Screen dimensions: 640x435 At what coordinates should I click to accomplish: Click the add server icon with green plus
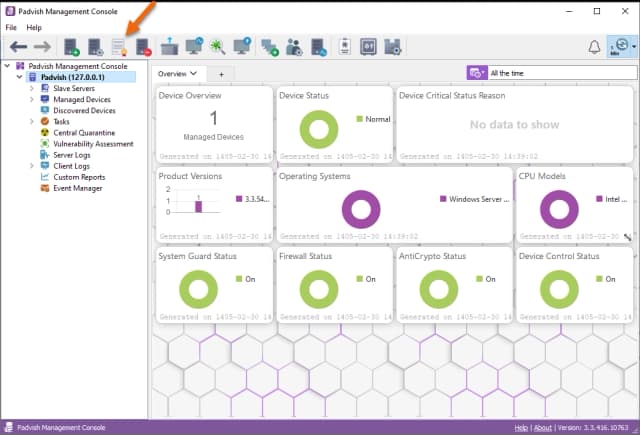(71, 47)
